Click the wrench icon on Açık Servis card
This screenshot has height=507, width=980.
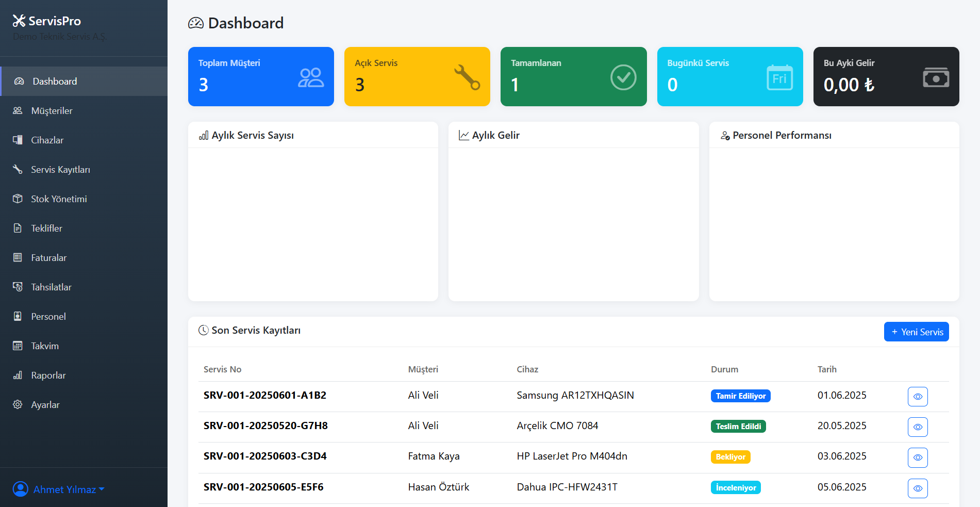[x=467, y=77]
